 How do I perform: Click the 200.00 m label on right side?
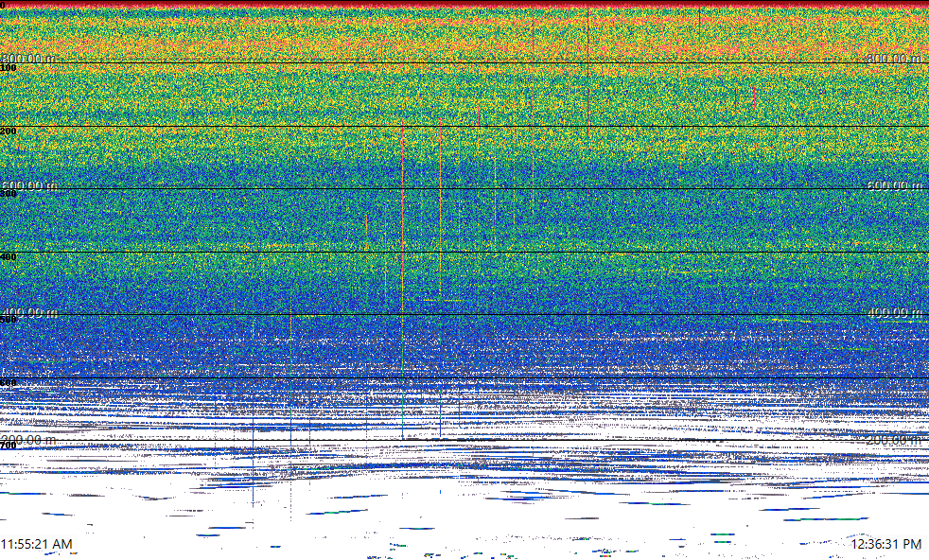point(895,440)
